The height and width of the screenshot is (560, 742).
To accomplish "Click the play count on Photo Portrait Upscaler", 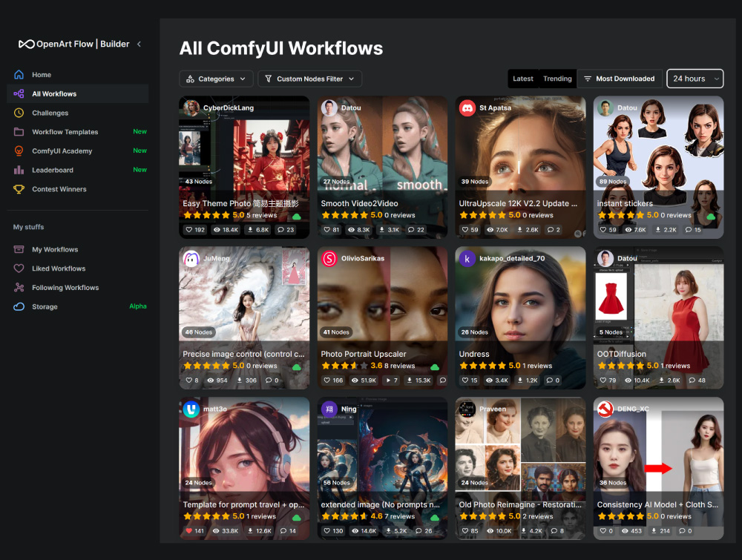I will coord(393,381).
